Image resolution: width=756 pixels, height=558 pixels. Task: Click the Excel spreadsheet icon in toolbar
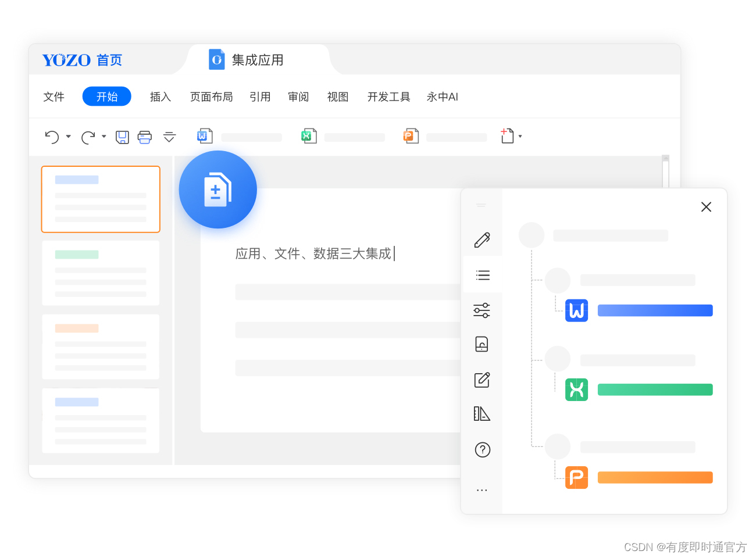tap(309, 136)
